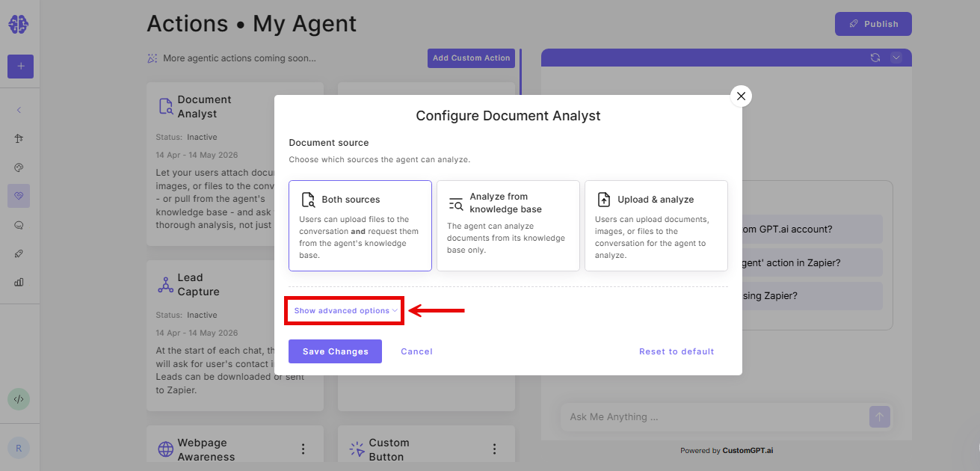Close the Configure Document Analyst dialog

pyautogui.click(x=741, y=96)
